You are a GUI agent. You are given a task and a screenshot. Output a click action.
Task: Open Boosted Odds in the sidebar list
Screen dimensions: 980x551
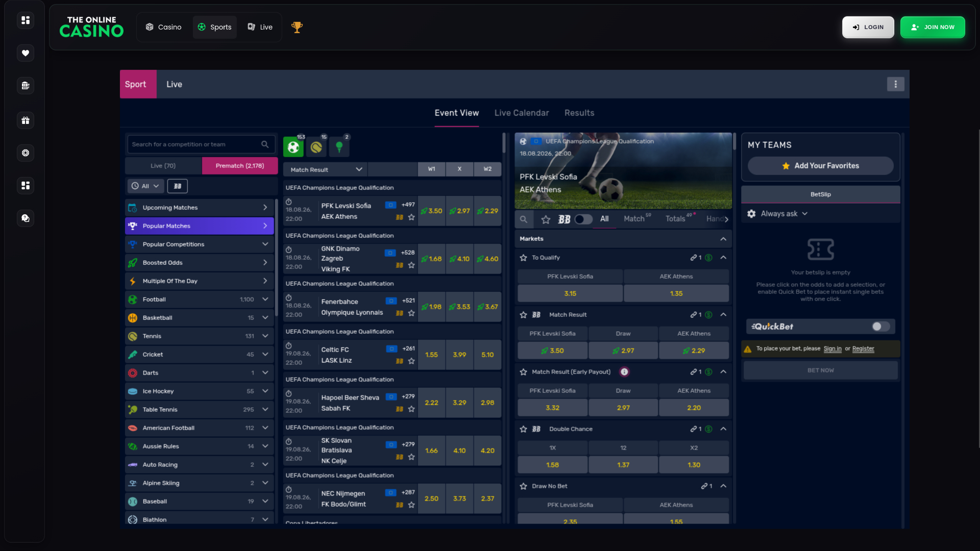click(200, 263)
